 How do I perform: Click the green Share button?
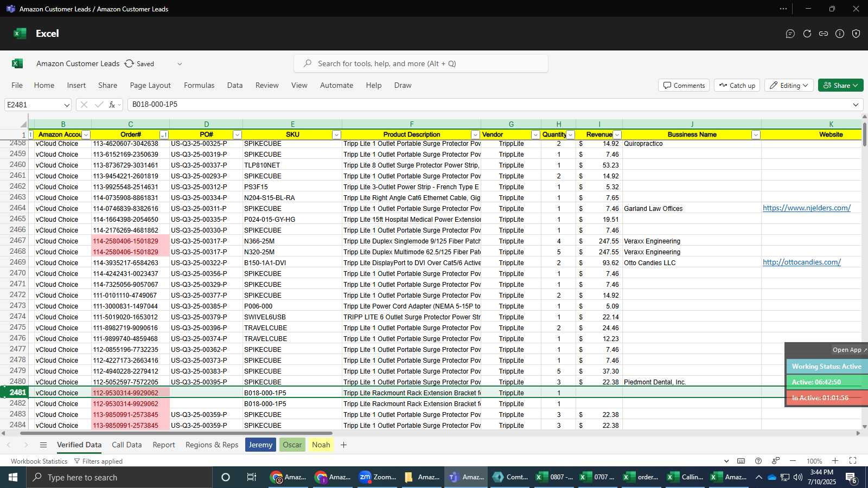[x=840, y=85]
